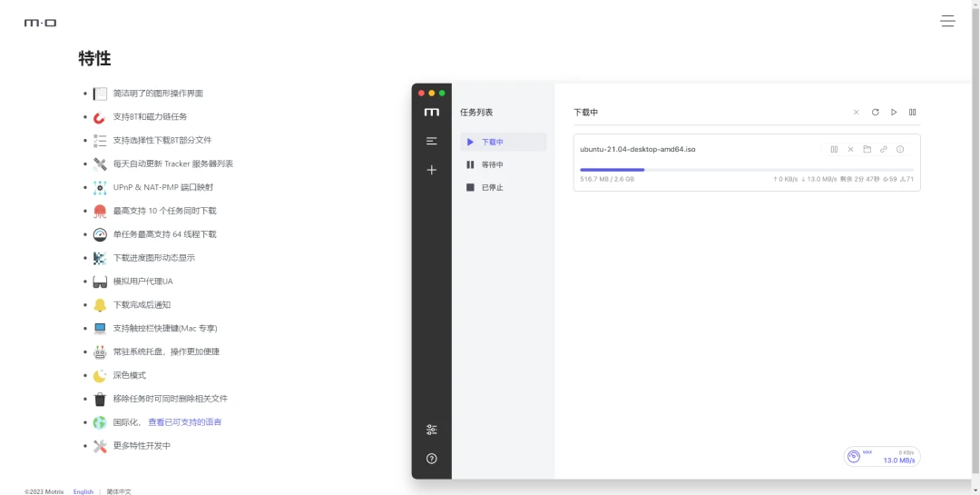The height and width of the screenshot is (495, 980).
Task: Click the 任务列表 heading
Action: coord(476,113)
